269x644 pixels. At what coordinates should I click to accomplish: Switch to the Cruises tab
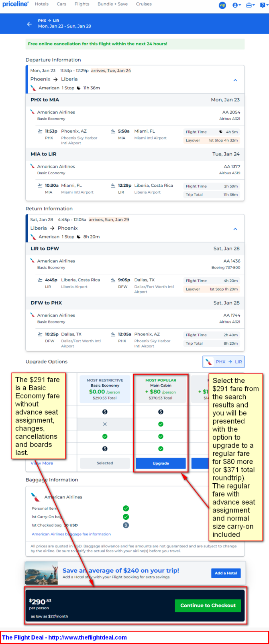pos(144,4)
